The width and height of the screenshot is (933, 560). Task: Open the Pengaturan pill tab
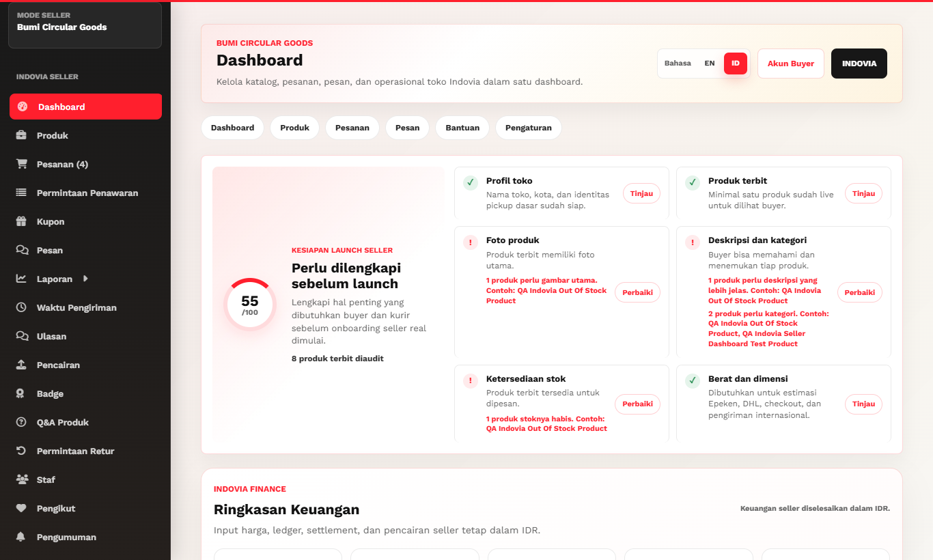[x=529, y=128]
